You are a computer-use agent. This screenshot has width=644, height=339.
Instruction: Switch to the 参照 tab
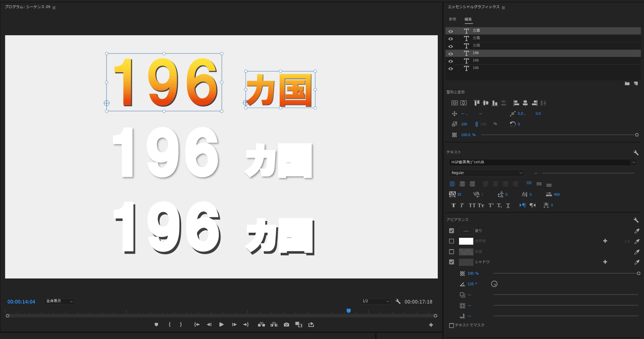pos(453,19)
